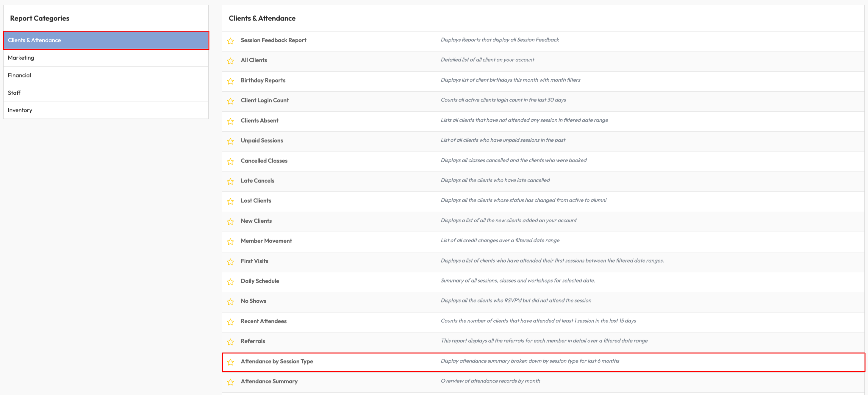The width and height of the screenshot is (868, 395).
Task: Favorite the Attendance Summary report
Action: coord(231,382)
